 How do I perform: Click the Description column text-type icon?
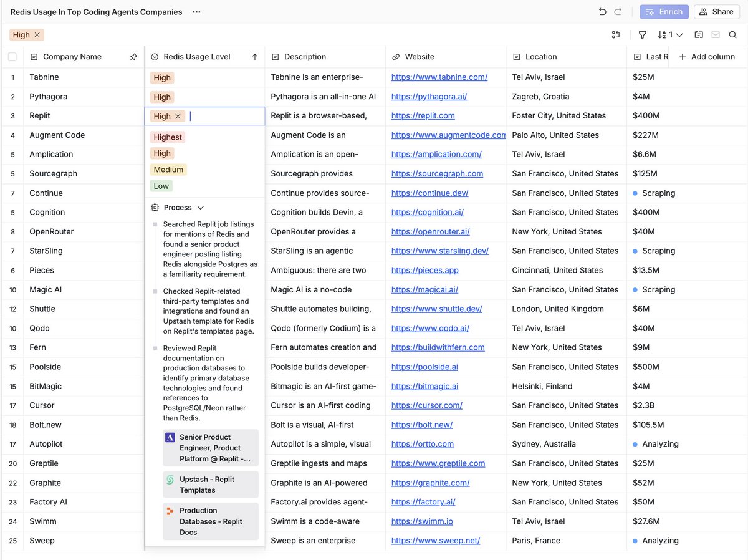click(275, 57)
